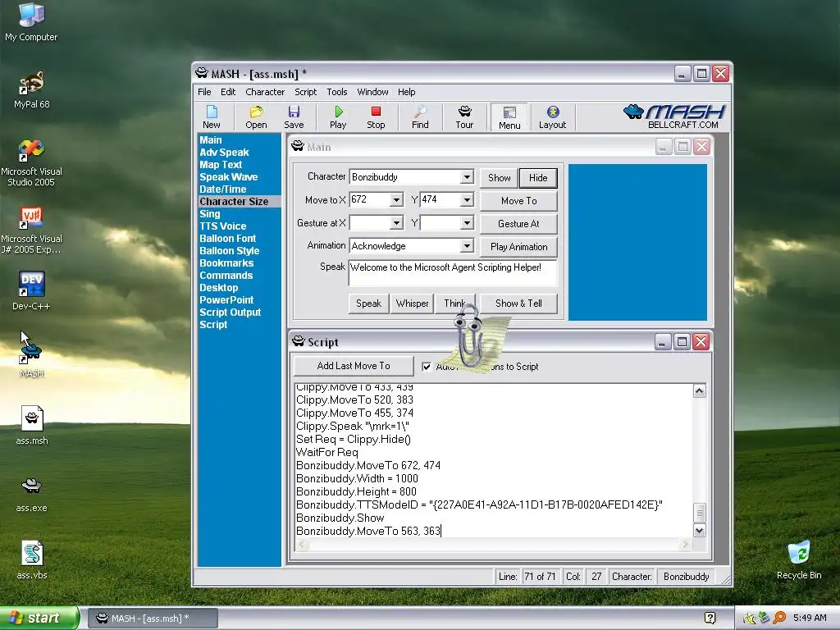This screenshot has height=630, width=840.
Task: Select the Dev-C++ desktop shortcut
Action: point(31,291)
